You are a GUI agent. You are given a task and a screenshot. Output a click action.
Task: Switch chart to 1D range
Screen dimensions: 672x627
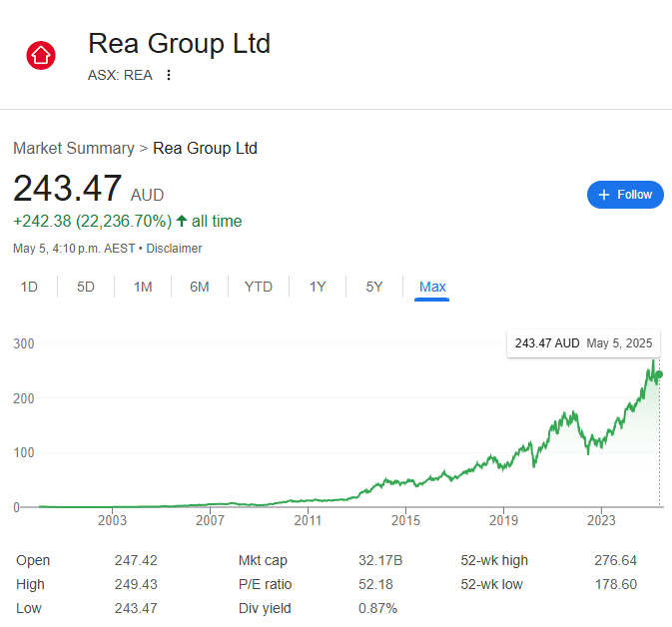tap(29, 287)
